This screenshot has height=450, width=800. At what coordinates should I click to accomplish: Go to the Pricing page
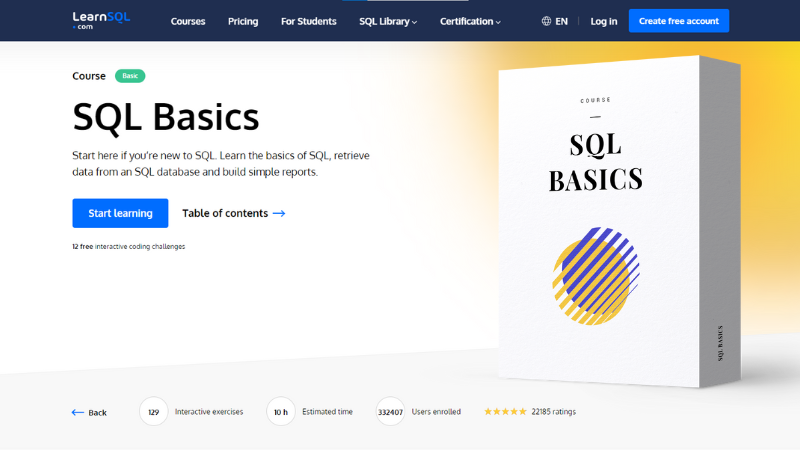[243, 21]
